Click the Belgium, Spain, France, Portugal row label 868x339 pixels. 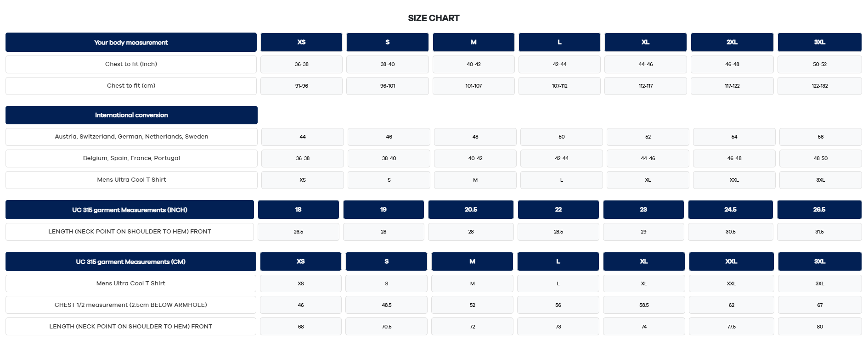click(x=131, y=158)
